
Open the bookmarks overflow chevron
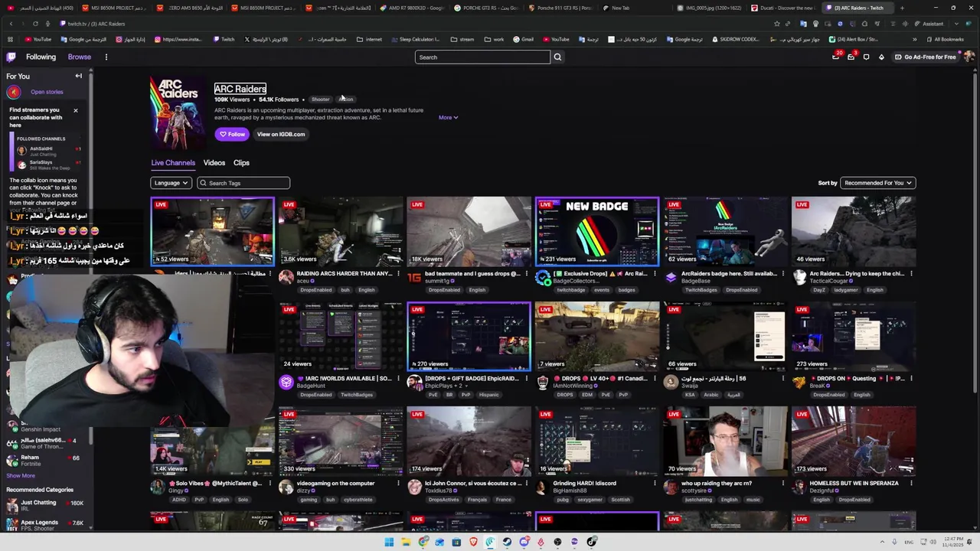click(914, 39)
